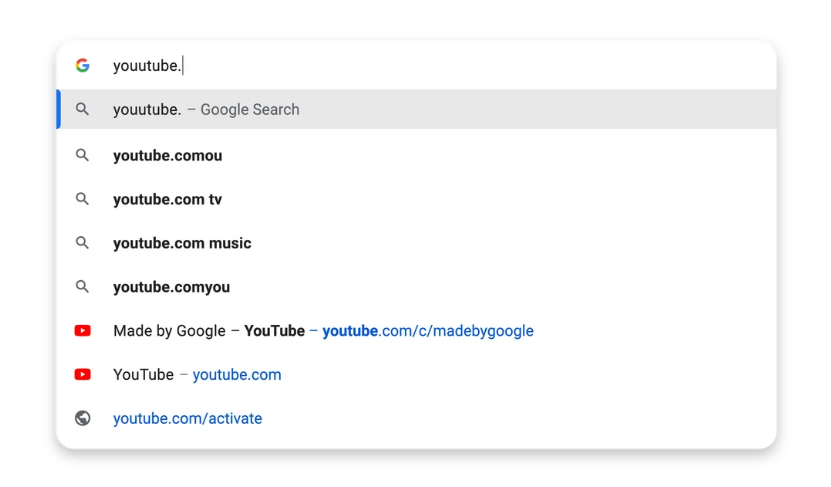Click search icon beside 'youutube. – Google Search'

82,109
